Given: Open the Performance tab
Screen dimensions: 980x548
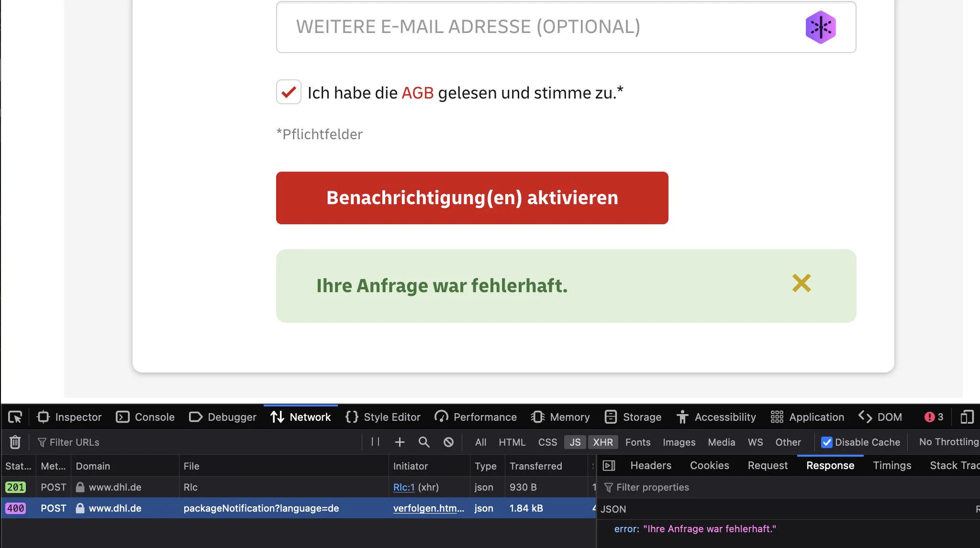Looking at the screenshot, I should 476,417.
